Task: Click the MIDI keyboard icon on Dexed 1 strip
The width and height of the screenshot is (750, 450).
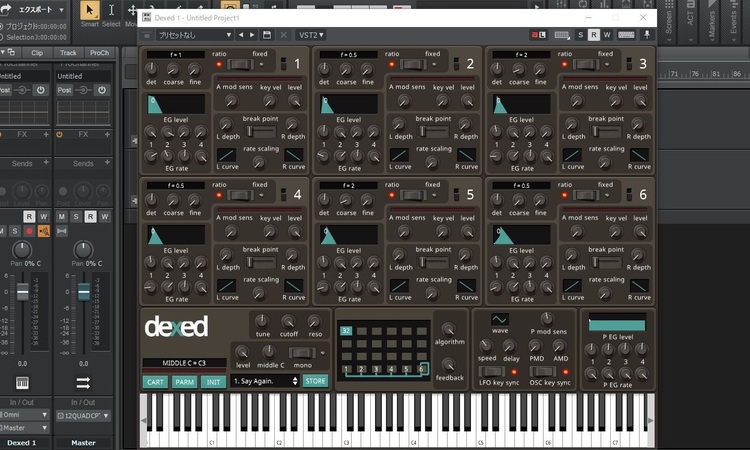Action: pyautogui.click(x=22, y=383)
